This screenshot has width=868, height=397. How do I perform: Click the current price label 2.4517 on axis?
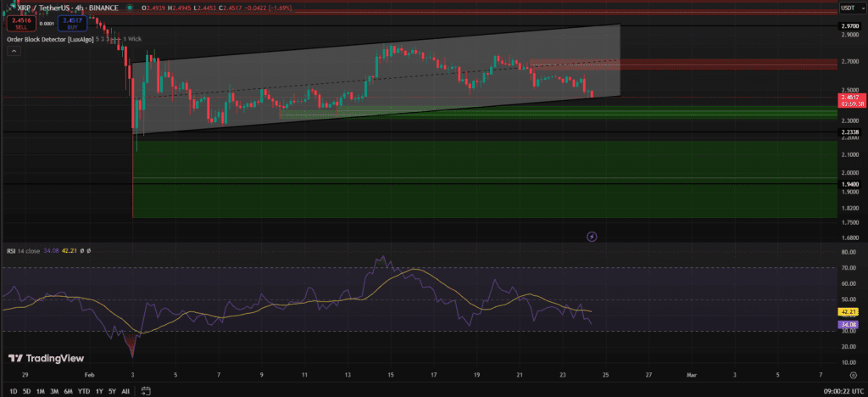point(849,98)
